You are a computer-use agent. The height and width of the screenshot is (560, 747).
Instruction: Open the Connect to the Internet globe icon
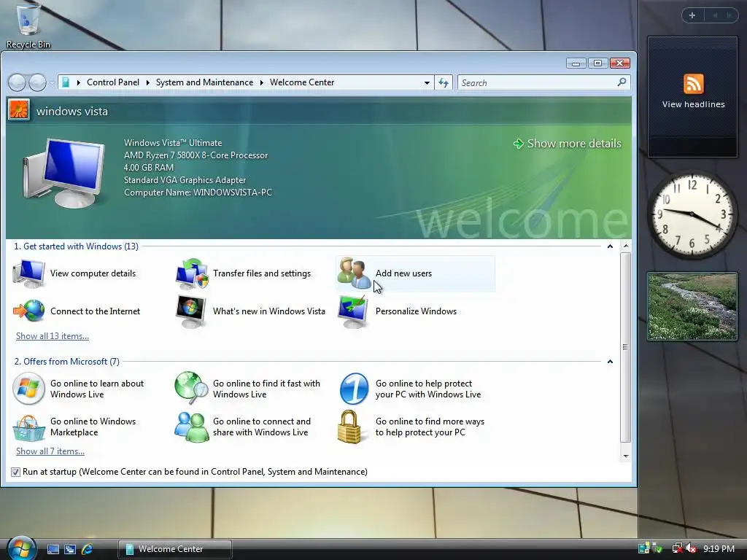[29, 311]
